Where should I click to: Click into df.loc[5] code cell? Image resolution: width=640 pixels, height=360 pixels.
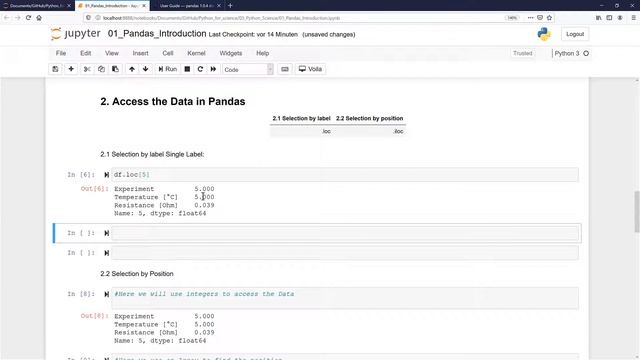click(x=345, y=175)
